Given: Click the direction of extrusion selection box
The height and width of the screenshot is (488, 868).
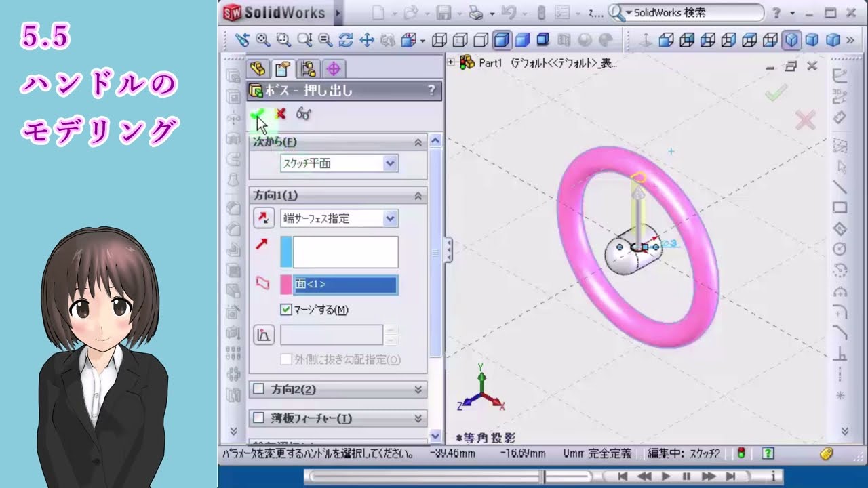Looking at the screenshot, I should [x=345, y=252].
